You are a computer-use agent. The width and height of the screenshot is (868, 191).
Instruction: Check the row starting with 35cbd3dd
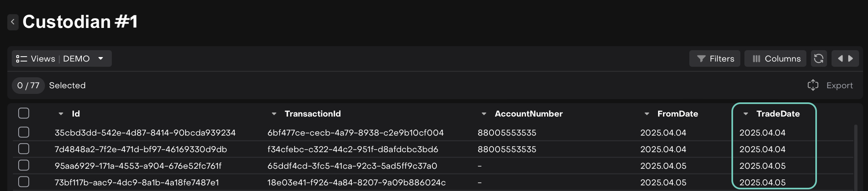click(24, 132)
